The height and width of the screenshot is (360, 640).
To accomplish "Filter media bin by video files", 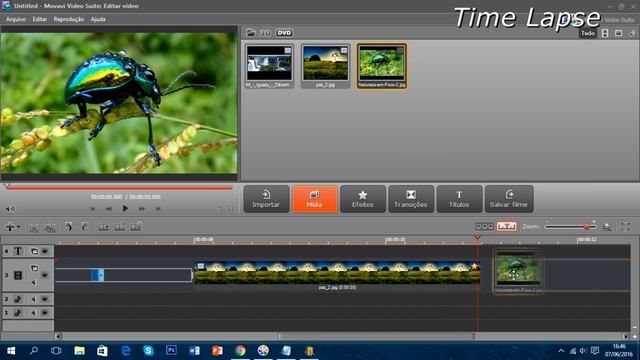I will 605,33.
